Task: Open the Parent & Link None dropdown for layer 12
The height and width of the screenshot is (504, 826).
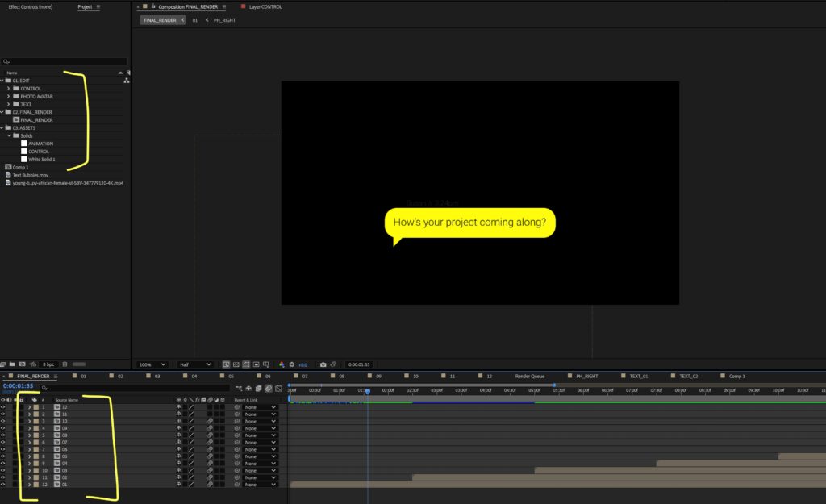Action: [261, 407]
